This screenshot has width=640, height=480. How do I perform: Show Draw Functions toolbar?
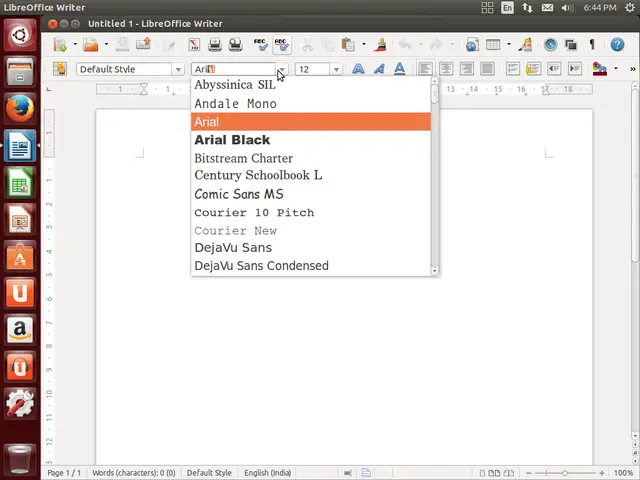tap(526, 44)
